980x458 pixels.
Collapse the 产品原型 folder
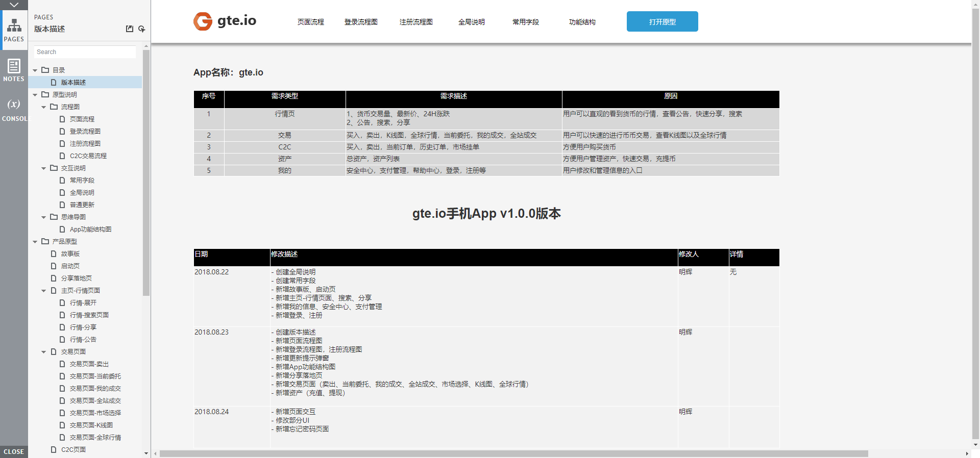35,242
